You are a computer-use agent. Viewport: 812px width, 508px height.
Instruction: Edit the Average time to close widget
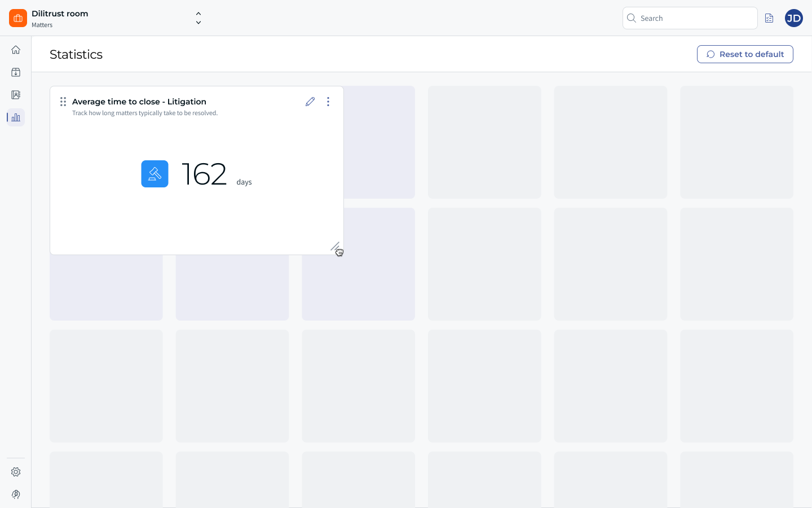pos(310,102)
